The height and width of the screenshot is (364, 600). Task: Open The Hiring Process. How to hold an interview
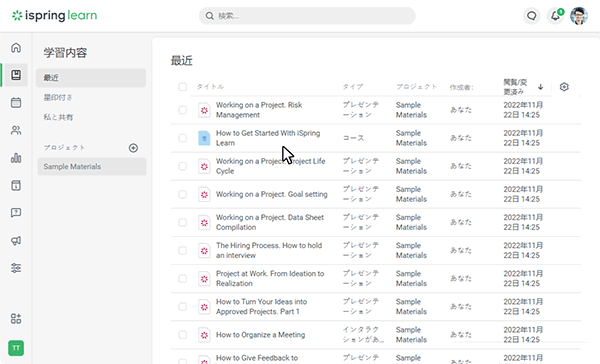tap(269, 250)
